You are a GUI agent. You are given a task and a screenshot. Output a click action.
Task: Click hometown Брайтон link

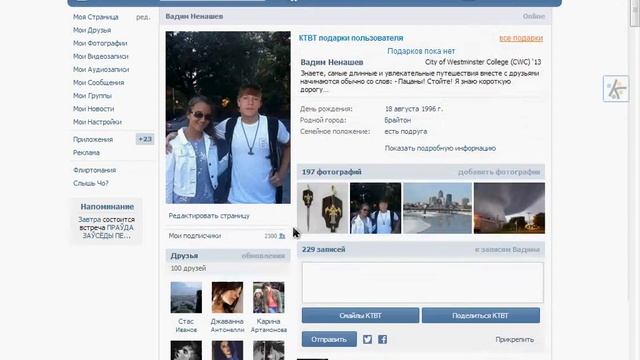398,120
